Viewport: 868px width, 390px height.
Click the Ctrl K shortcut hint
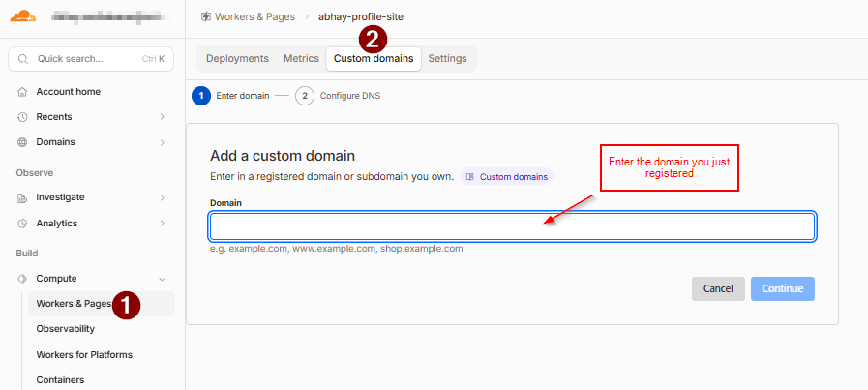click(153, 59)
